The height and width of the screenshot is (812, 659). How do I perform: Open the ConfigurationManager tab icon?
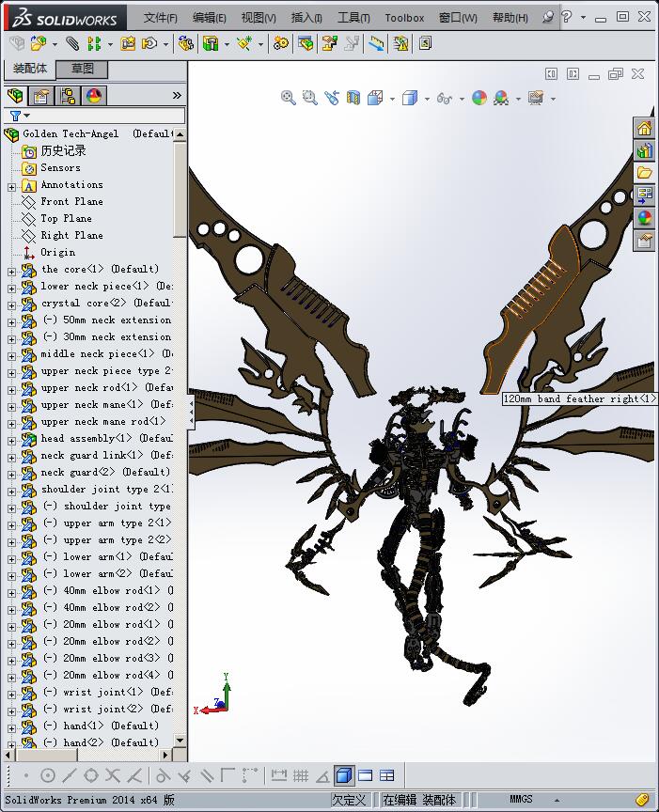point(68,96)
